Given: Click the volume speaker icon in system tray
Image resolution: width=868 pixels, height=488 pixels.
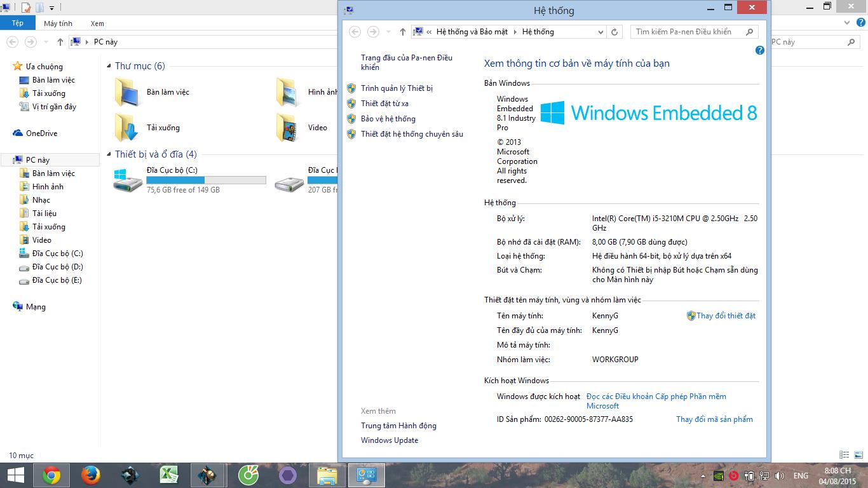Looking at the screenshot, I should coord(780,475).
